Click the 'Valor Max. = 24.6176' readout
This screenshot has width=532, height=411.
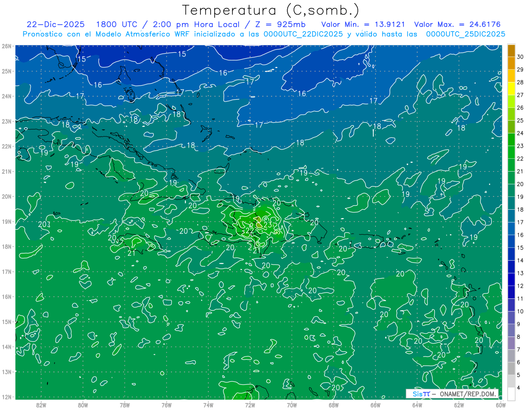tap(458, 24)
